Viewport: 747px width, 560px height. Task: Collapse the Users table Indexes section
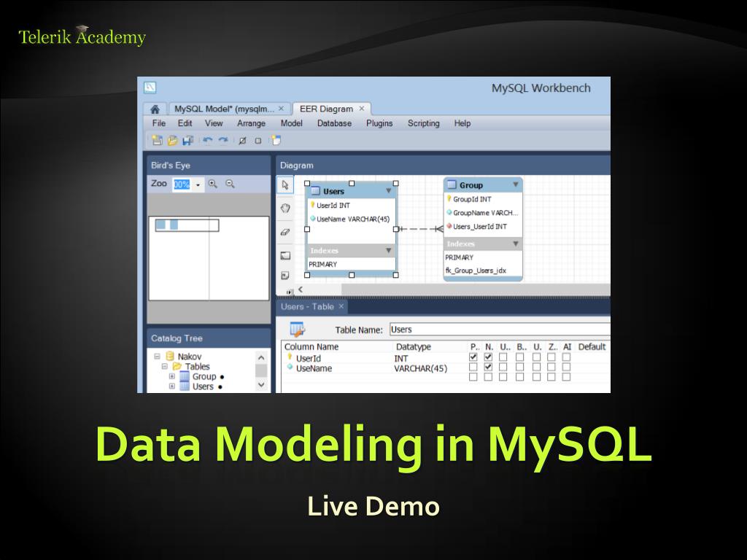click(389, 251)
